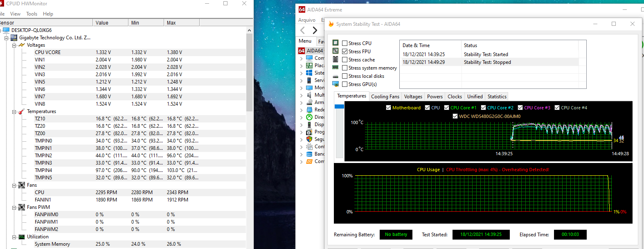Expand the AIDA64 node beside the Windows logo icon
The image size is (644, 249).
[302, 73]
